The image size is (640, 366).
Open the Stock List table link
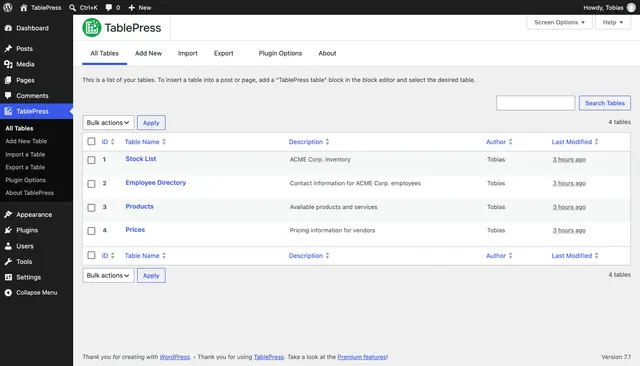141,159
